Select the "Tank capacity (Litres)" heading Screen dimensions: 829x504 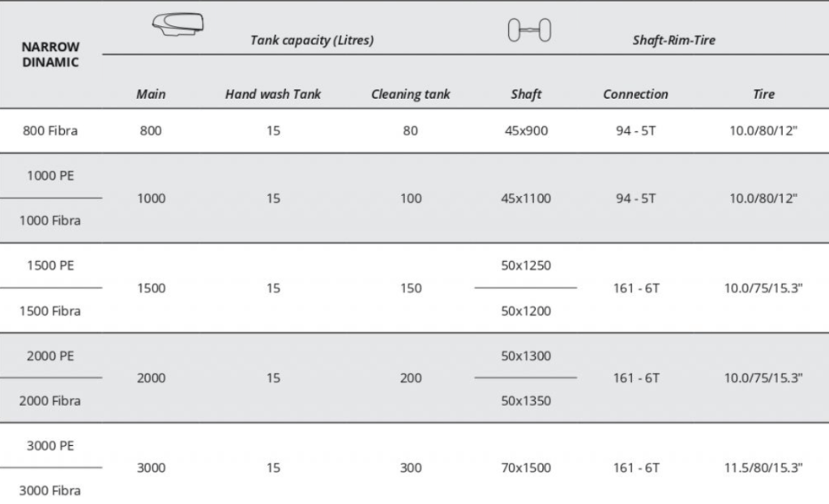[x=312, y=40]
